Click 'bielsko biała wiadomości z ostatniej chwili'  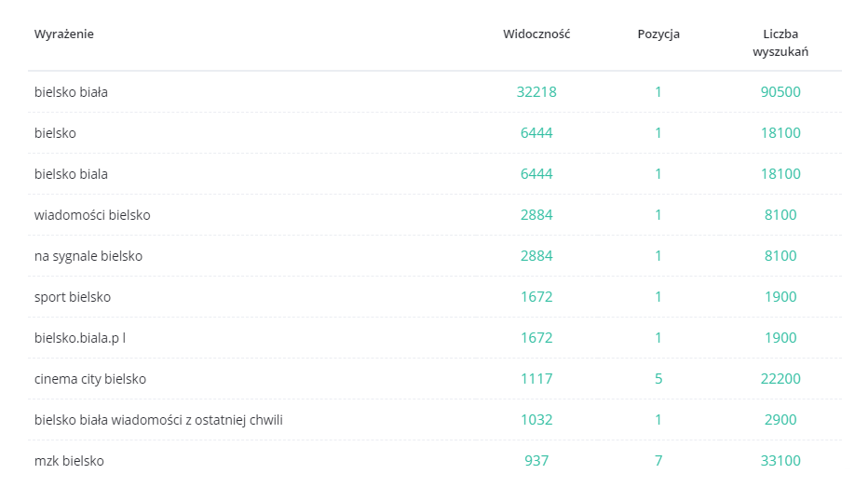coord(158,420)
